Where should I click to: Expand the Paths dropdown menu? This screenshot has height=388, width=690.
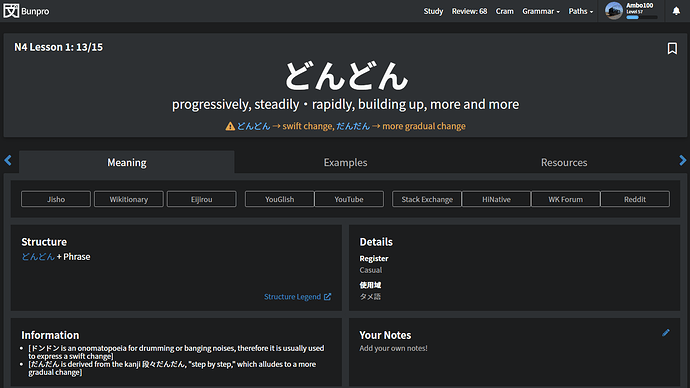(580, 11)
